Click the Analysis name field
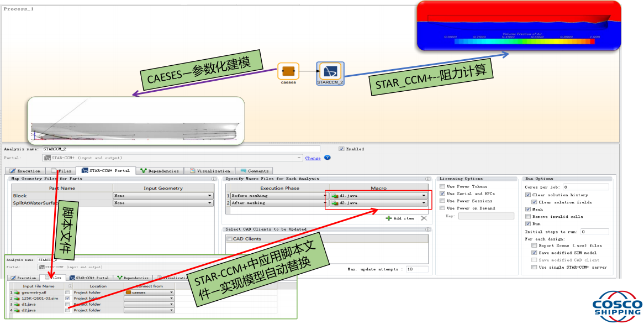Viewport: 644px width, 324px height. pyautogui.click(x=181, y=149)
